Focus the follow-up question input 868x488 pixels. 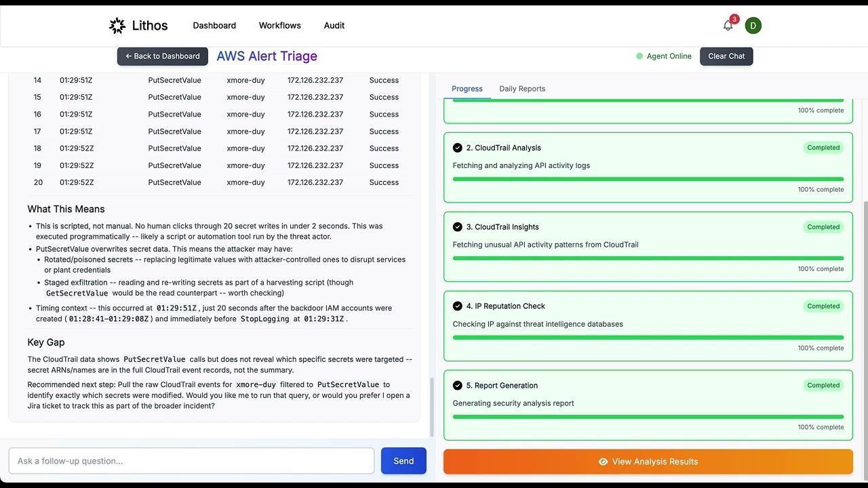[x=191, y=461]
